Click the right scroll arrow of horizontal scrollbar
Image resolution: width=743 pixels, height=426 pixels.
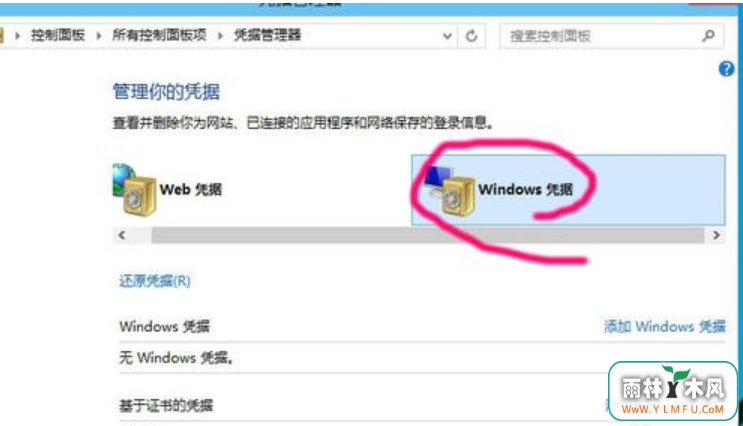coord(716,235)
